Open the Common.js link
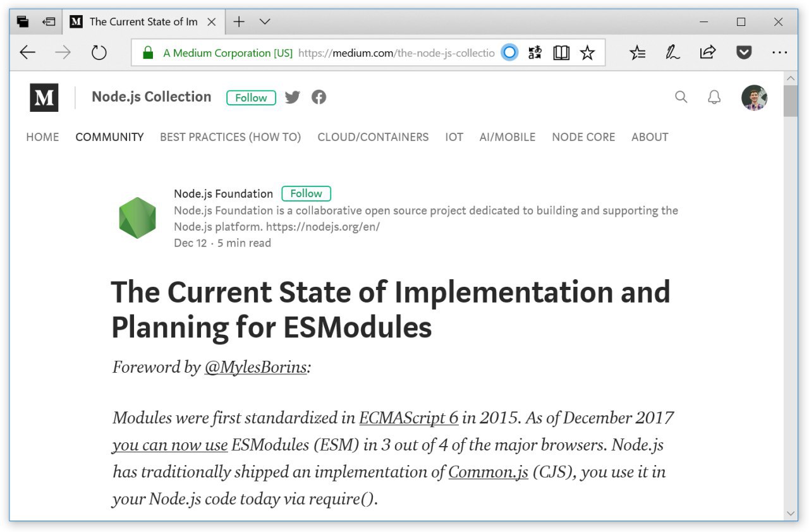The image size is (809, 532). coord(489,473)
